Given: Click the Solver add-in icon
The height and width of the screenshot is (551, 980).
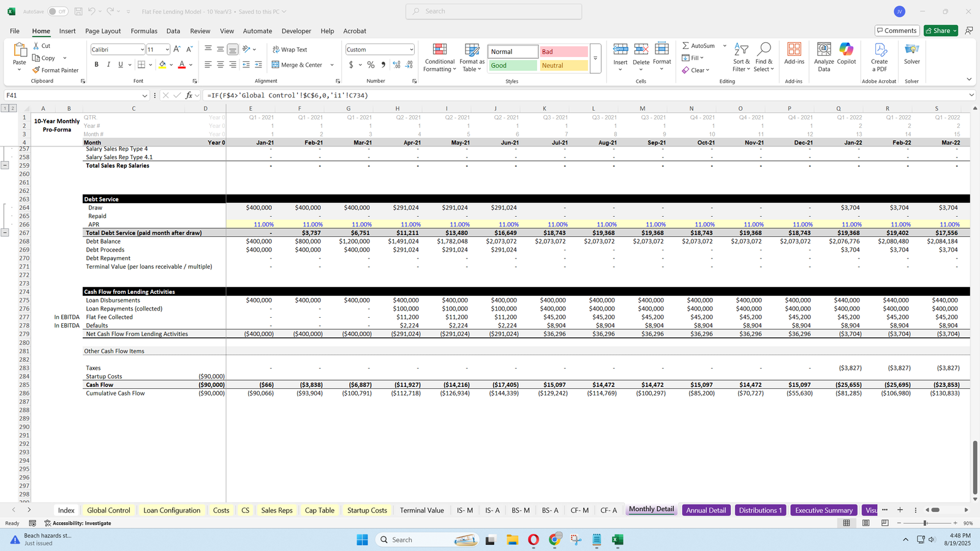Looking at the screenshot, I should (911, 50).
